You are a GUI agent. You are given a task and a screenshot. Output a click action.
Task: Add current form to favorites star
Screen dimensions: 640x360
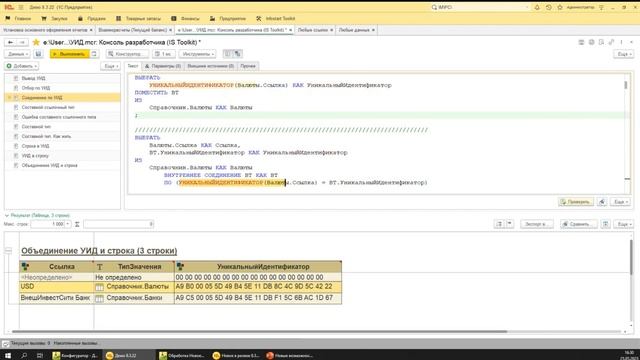(36, 42)
